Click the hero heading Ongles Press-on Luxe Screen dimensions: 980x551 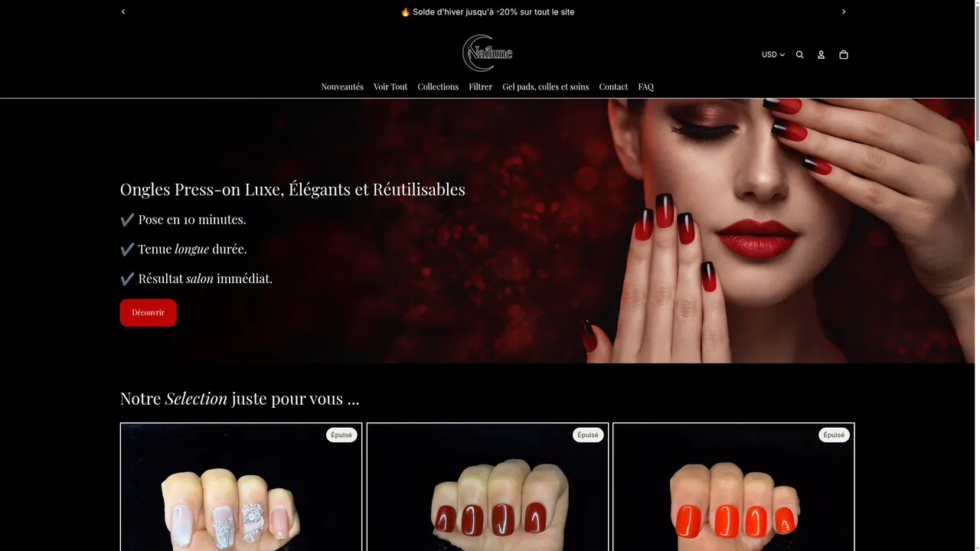pyautogui.click(x=292, y=189)
